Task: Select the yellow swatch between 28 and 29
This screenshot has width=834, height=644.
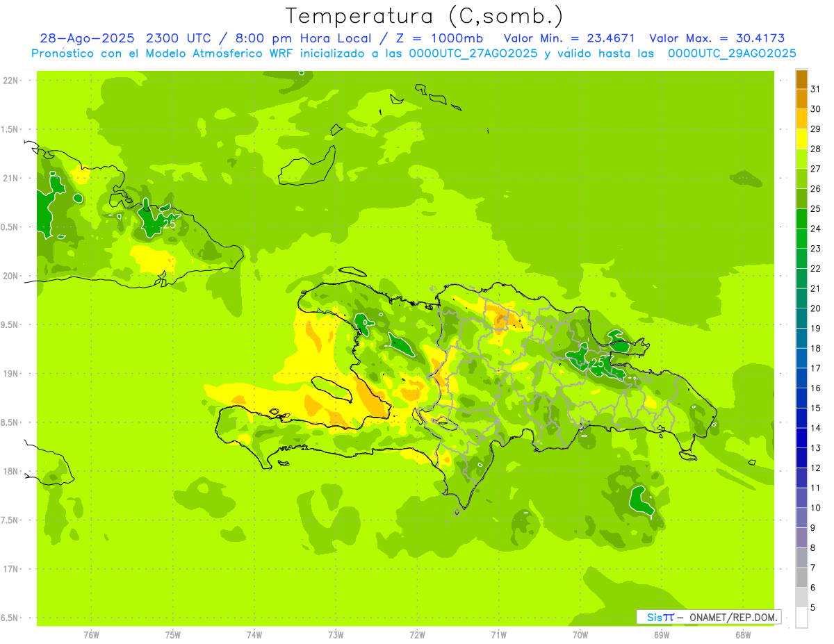Action: (x=801, y=139)
